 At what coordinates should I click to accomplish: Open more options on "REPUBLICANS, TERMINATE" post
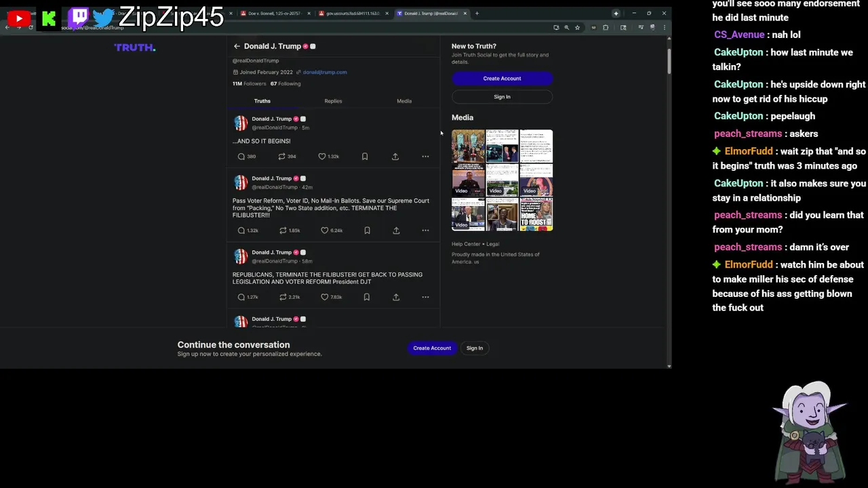pos(425,297)
